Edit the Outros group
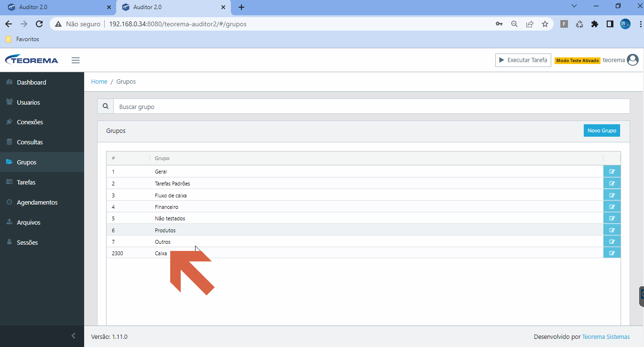The image size is (644, 347). pos(612,241)
